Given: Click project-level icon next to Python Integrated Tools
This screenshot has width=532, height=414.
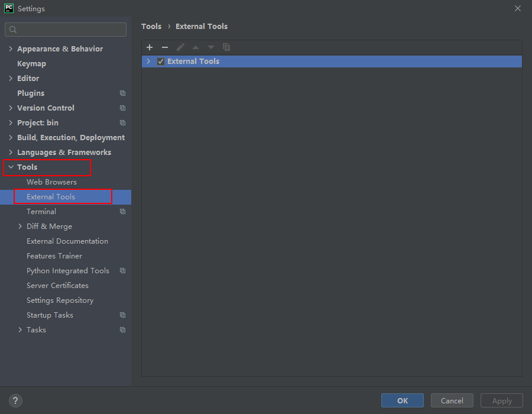Looking at the screenshot, I should tap(123, 271).
